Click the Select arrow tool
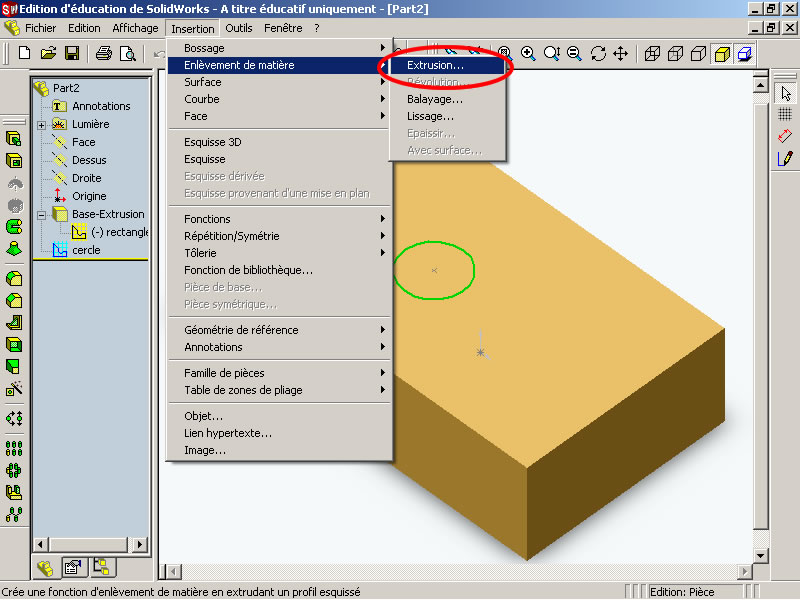This screenshot has height=600, width=800. pyautogui.click(x=785, y=93)
